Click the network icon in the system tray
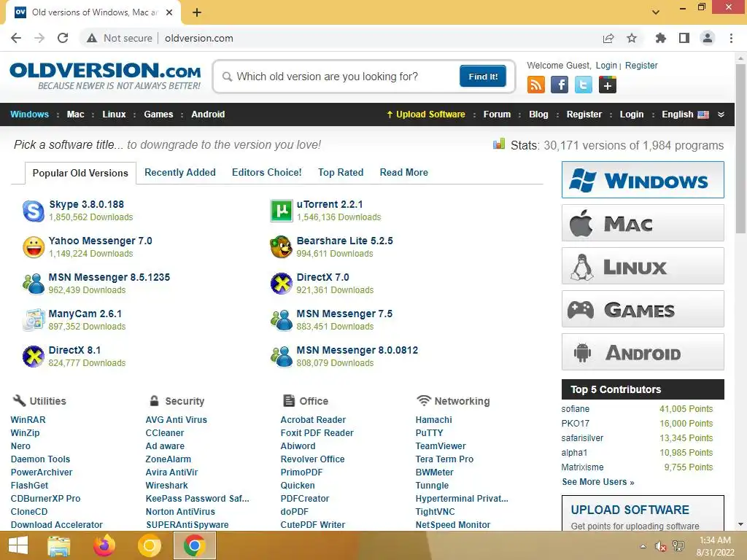Screen dimensions: 747x560 [678, 546]
